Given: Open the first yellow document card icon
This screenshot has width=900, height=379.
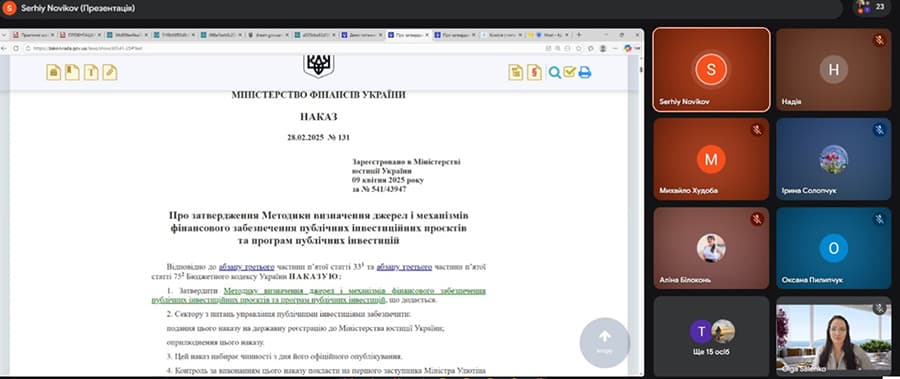Looking at the screenshot, I should pyautogui.click(x=54, y=72).
